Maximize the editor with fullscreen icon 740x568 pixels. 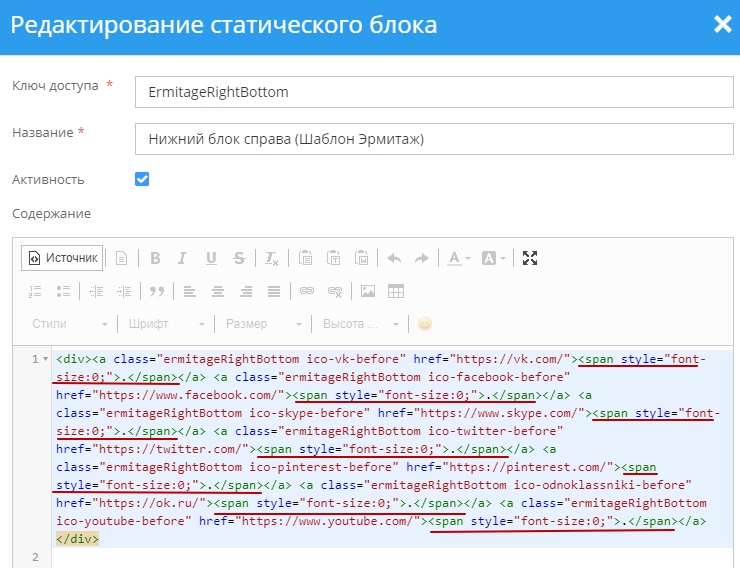pyautogui.click(x=530, y=259)
